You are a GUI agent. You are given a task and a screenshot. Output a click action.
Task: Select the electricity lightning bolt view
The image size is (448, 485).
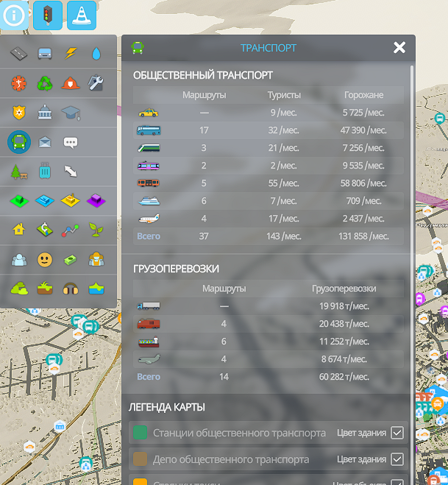pos(71,53)
